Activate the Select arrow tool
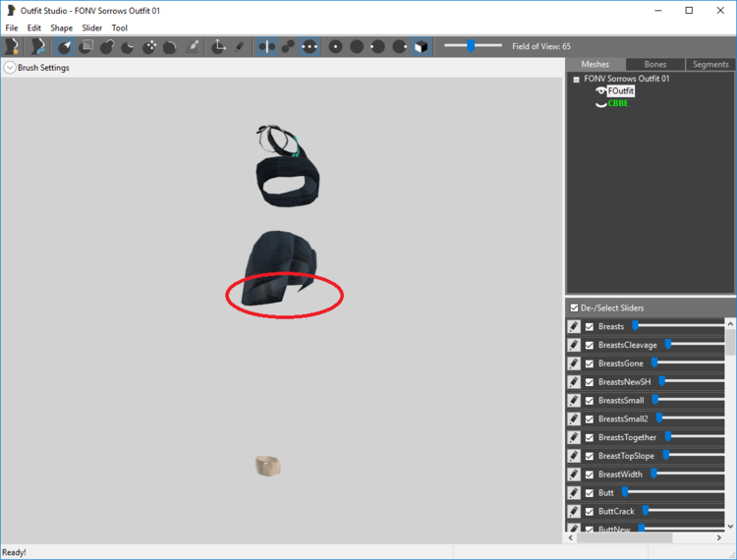The width and height of the screenshot is (737, 560). [x=65, y=46]
